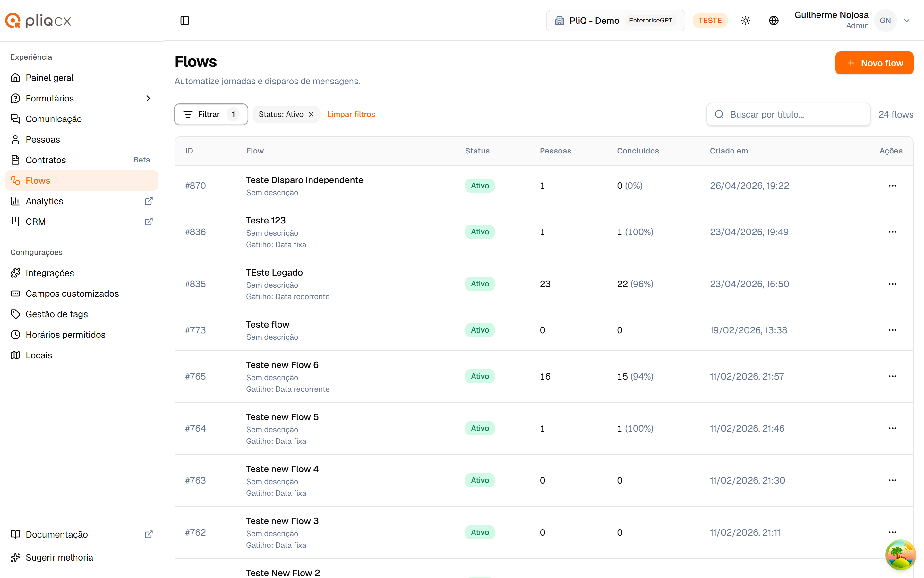Image resolution: width=924 pixels, height=578 pixels.
Task: Open the language globe icon
Action: point(774,21)
